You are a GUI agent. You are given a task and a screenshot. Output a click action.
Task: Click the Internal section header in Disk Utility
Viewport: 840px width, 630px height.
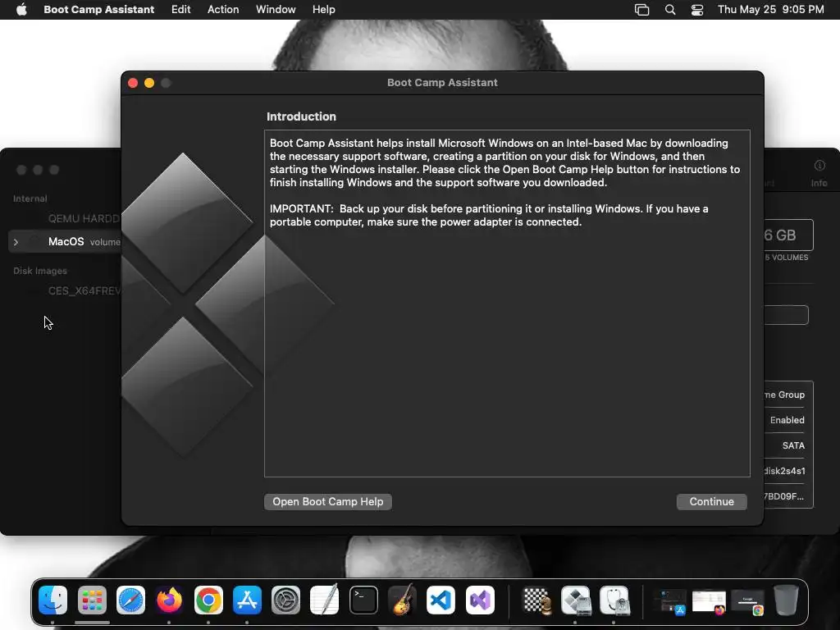[x=30, y=199]
